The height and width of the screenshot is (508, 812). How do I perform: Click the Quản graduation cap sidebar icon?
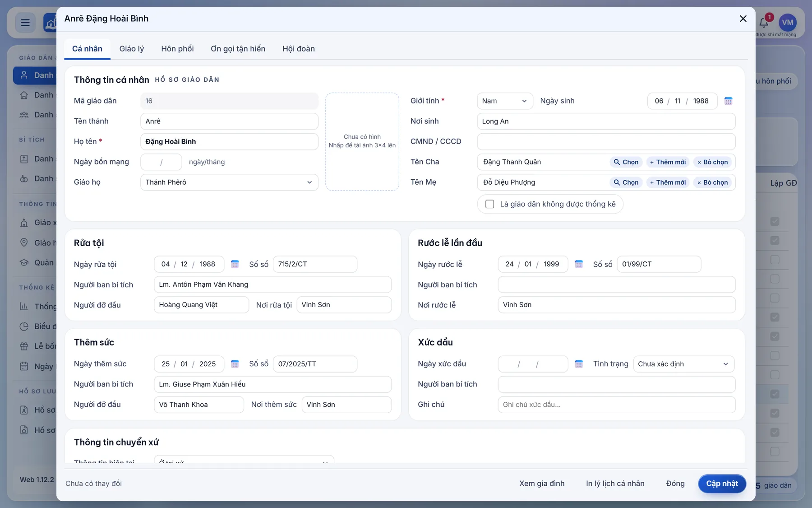pos(24,263)
